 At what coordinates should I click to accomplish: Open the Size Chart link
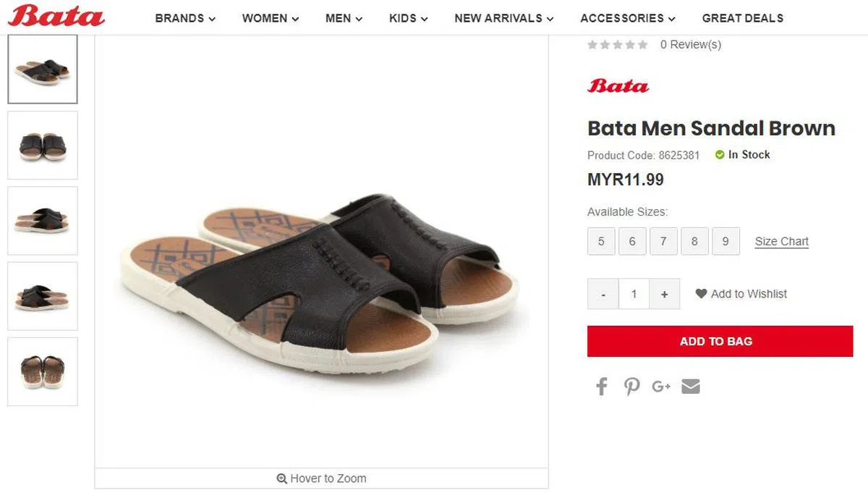click(781, 242)
